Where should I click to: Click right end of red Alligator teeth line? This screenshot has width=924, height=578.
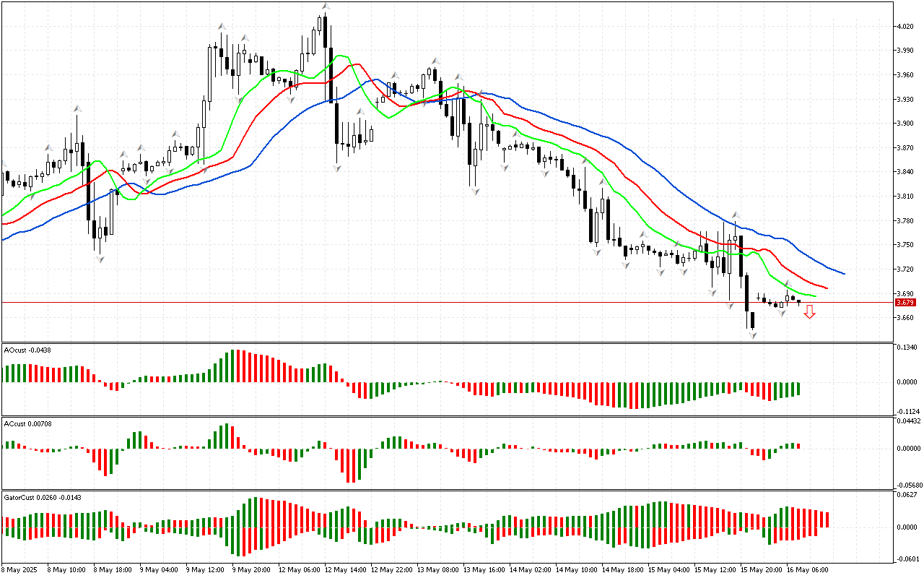(x=827, y=288)
